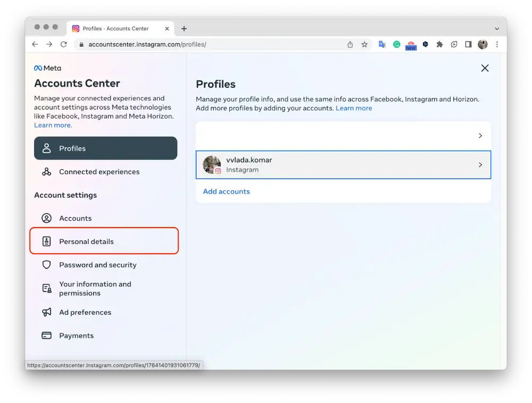Click the Accounts circle-person icon
The image size is (532, 403).
click(x=46, y=218)
